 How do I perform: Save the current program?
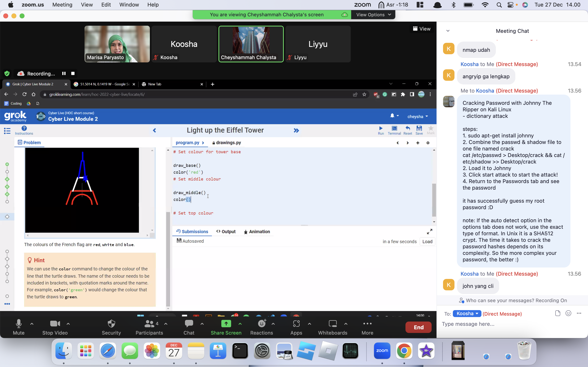point(419,130)
